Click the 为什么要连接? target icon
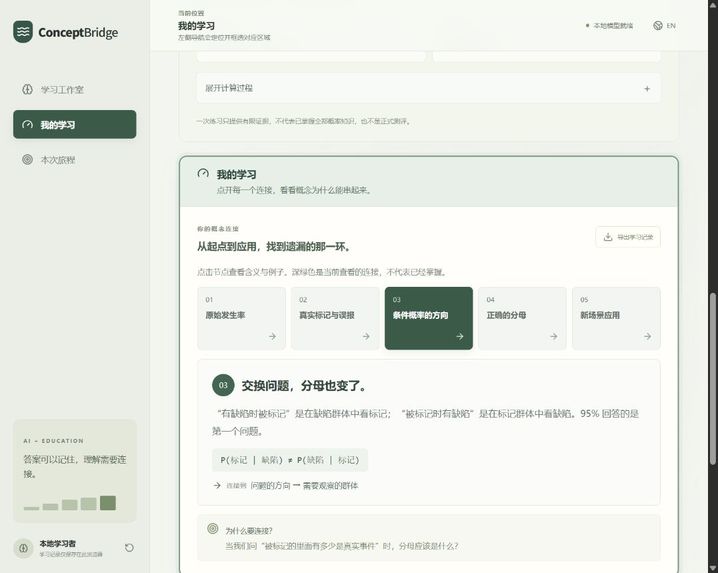This screenshot has width=718, height=573. (212, 529)
